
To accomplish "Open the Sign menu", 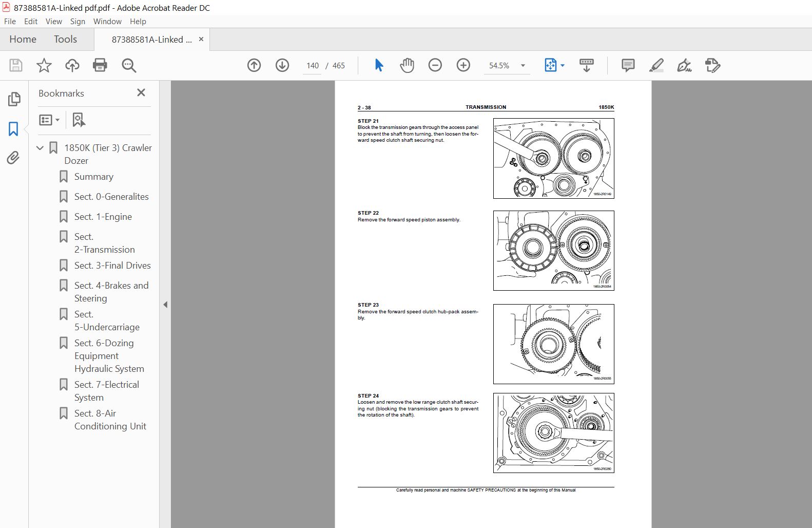I will (78, 21).
